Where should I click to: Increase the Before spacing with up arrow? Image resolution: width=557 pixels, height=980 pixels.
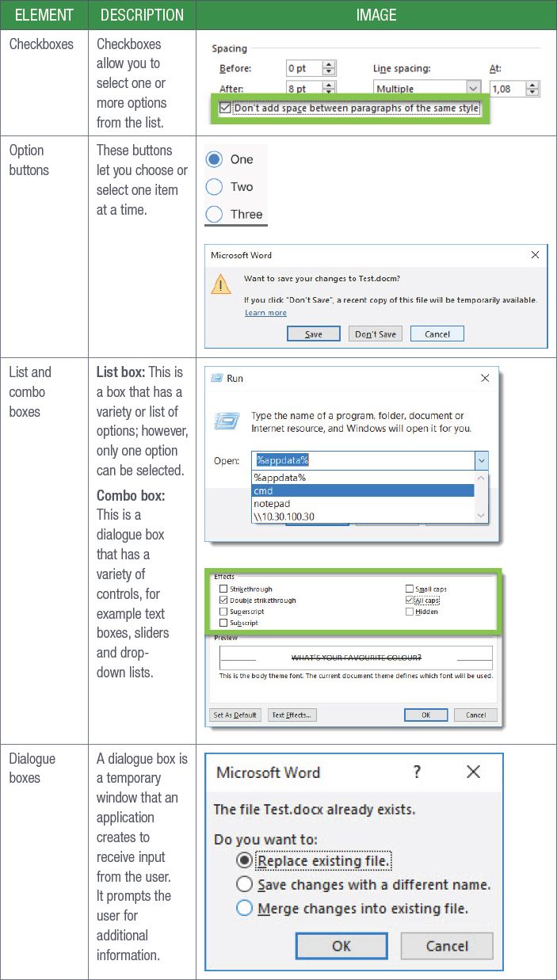pos(329,65)
